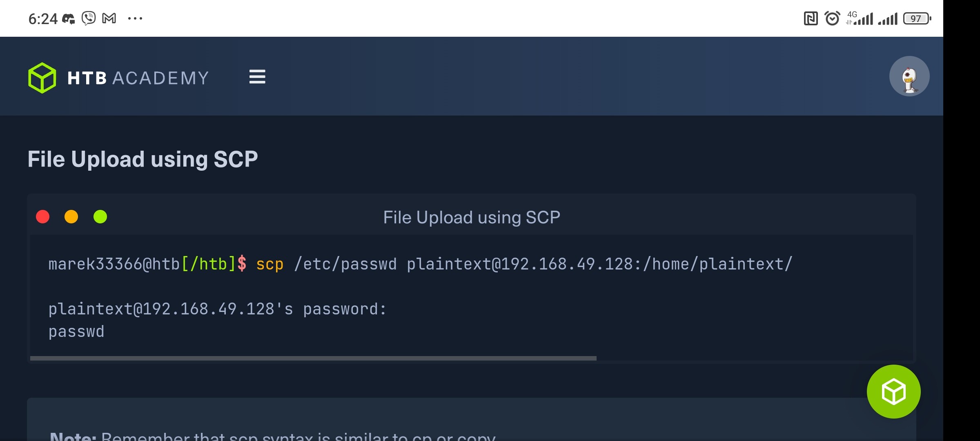Tap the Discord notification icon
The width and height of the screenshot is (980, 441).
point(68,19)
